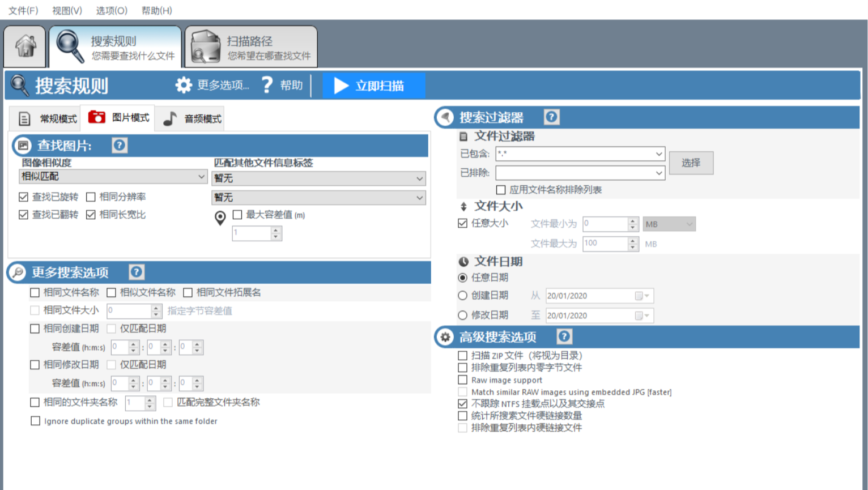Click the 选择 button

click(691, 163)
